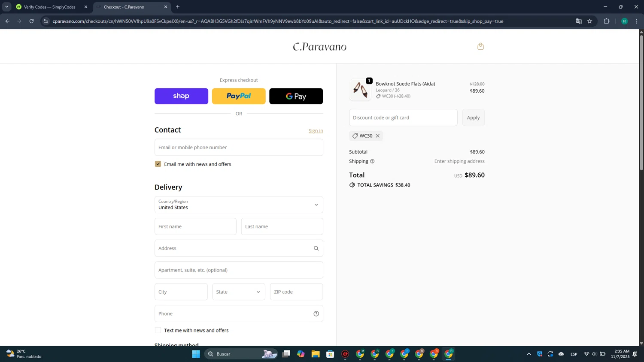Viewport: 644px width, 362px height.
Task: Focus the Last name field
Action: coord(282,226)
